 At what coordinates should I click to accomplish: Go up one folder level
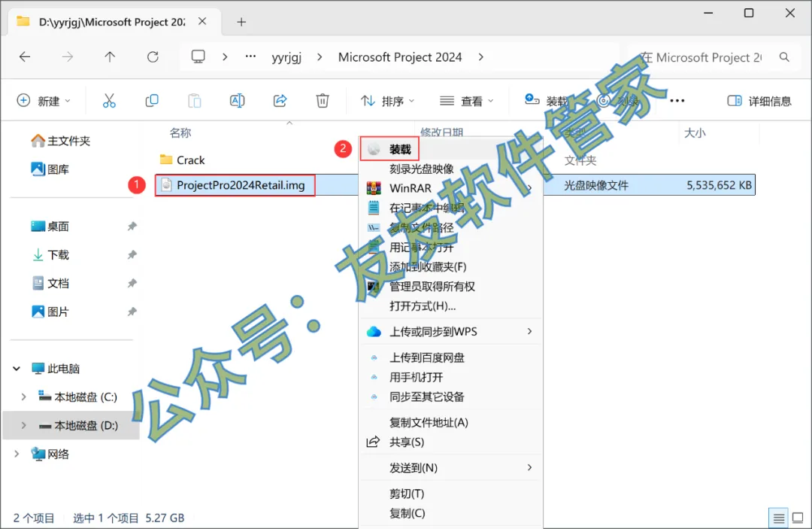point(110,57)
